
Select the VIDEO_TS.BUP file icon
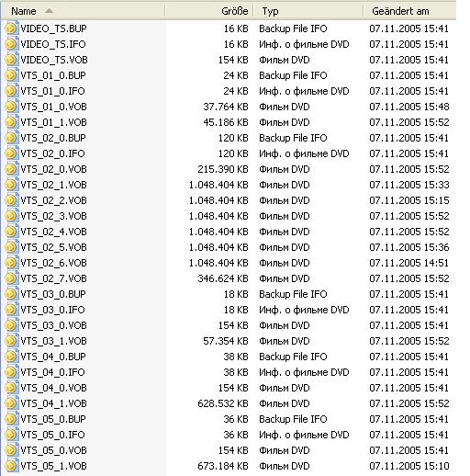coord(11,28)
